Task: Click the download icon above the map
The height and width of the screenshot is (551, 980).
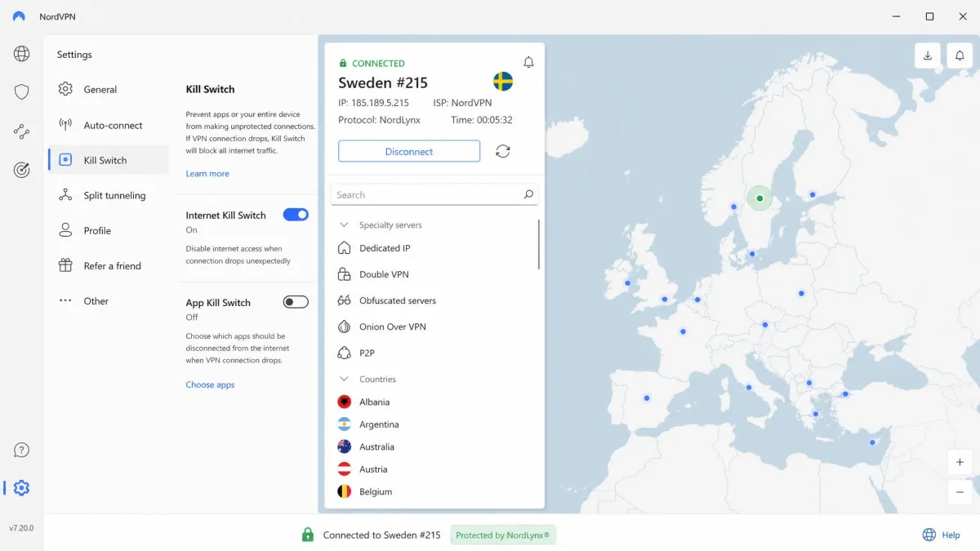Action: 928,56
